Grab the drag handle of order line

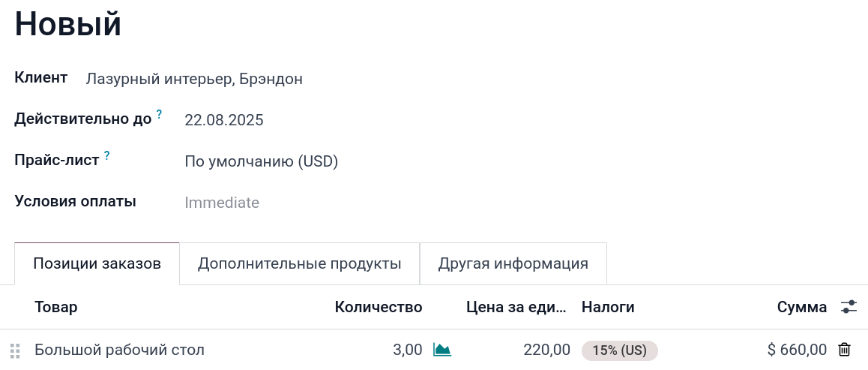coord(15,350)
